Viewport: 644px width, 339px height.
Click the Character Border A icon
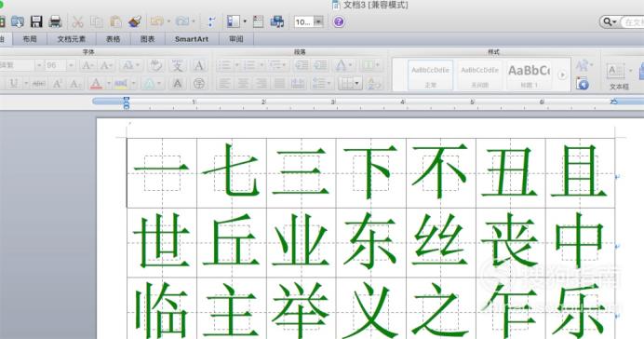(199, 65)
